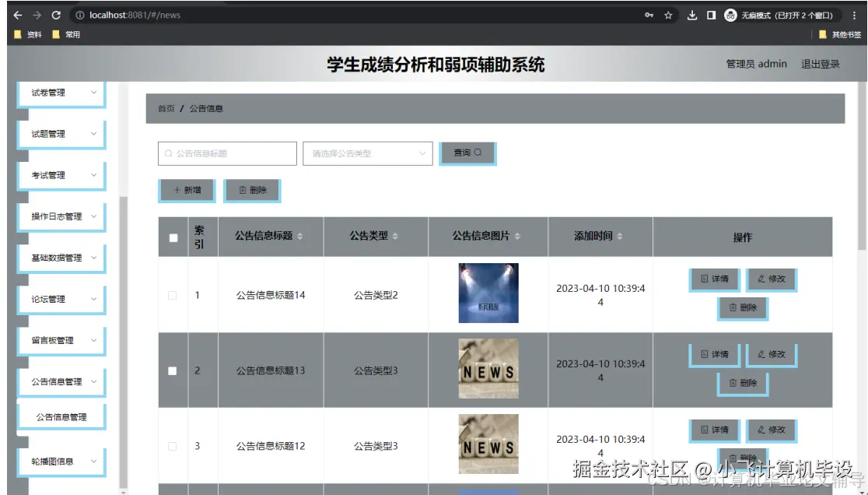Click the 新增 add button
The height and width of the screenshot is (495, 868).
tap(187, 191)
